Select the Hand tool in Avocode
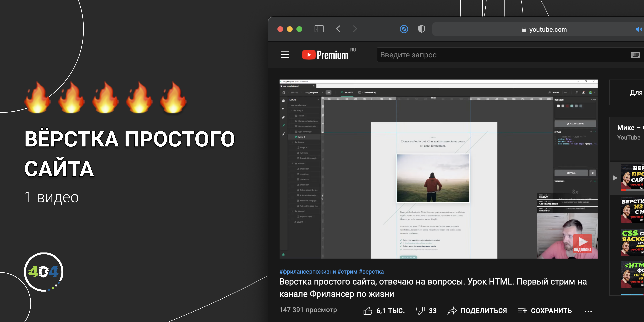 283,101
